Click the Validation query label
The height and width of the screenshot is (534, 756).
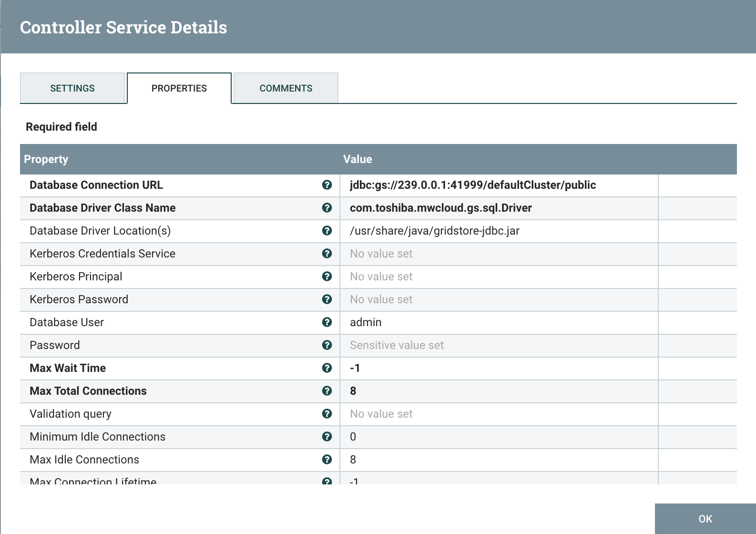click(71, 414)
